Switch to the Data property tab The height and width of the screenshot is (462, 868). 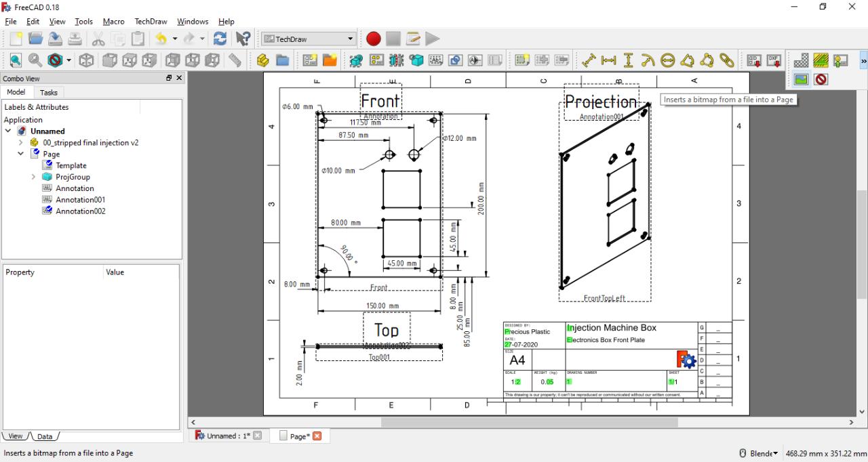coord(45,436)
